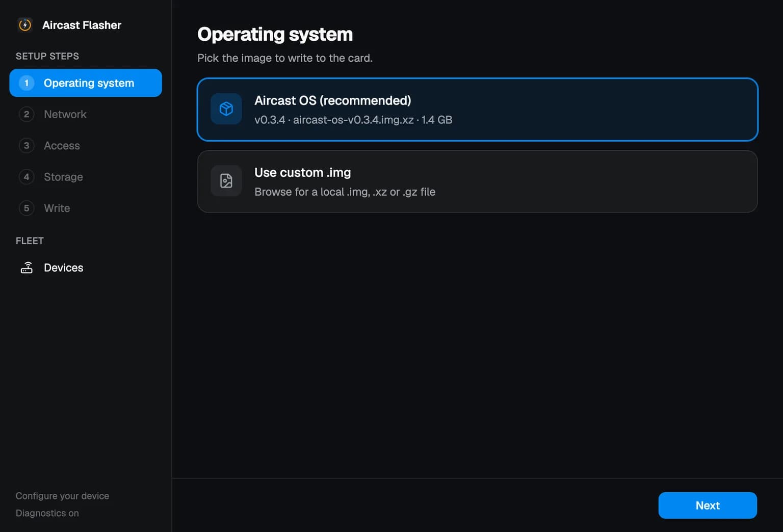The width and height of the screenshot is (783, 532).
Task: Click the step 4 number circle
Action: [27, 177]
